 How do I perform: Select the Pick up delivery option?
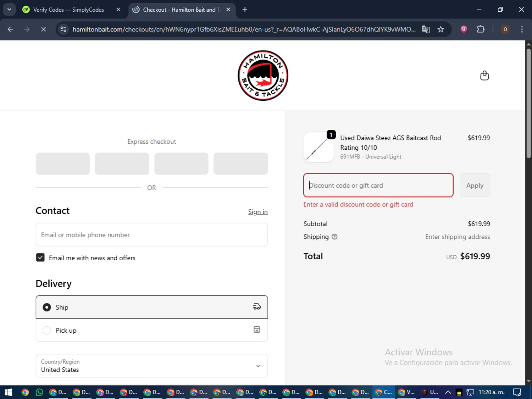152,330
